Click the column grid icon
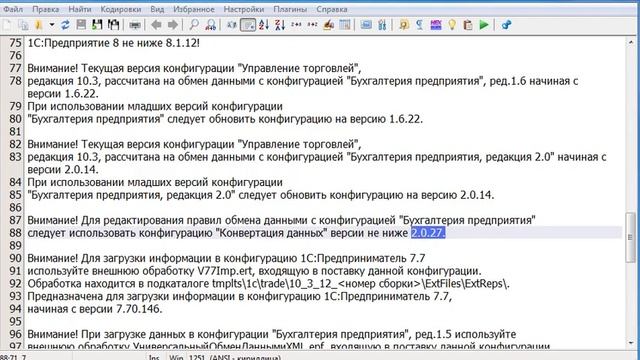Image resolution: width=640 pixels, height=360 pixels. (345, 25)
